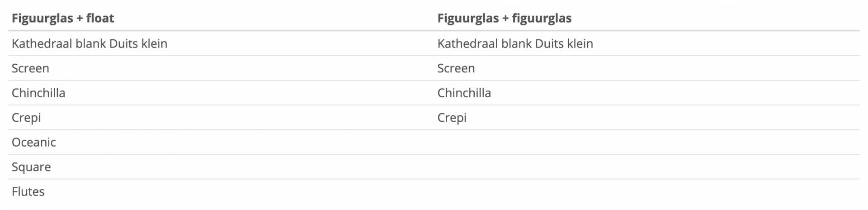Click 'Crepi' in the float column
868x210 pixels.
point(26,118)
